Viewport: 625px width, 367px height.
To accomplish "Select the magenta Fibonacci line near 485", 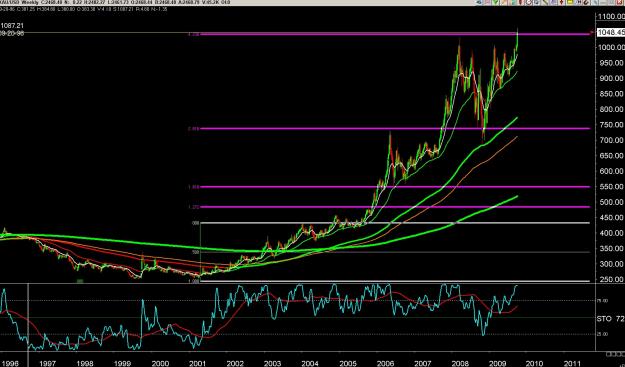I will [x=395, y=207].
